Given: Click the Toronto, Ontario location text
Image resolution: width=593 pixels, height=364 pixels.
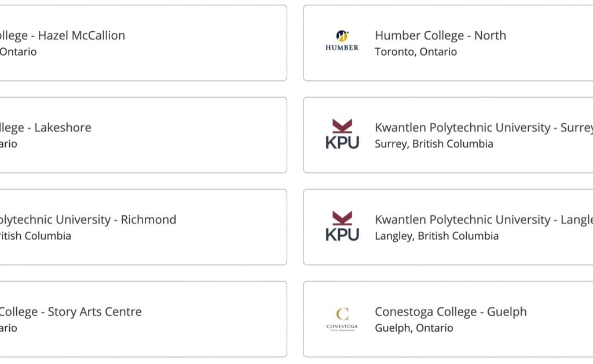Looking at the screenshot, I should (416, 52).
